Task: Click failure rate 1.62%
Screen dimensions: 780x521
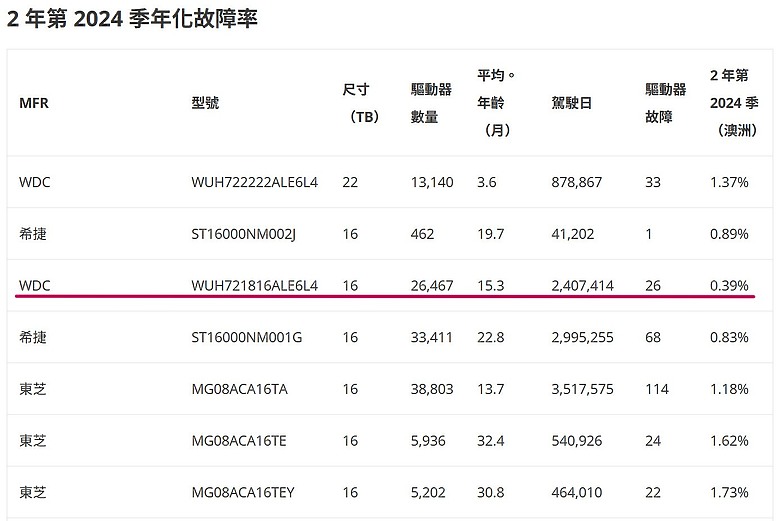Action: pos(729,441)
